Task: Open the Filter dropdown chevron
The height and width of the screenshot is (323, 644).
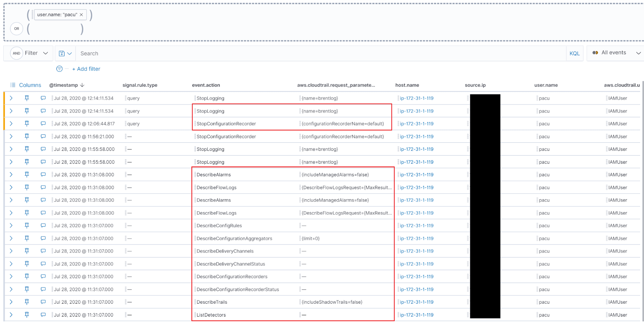Action: pyautogui.click(x=46, y=53)
